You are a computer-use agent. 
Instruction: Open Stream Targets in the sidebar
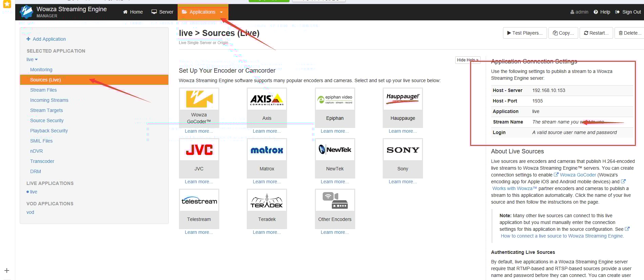[46, 110]
